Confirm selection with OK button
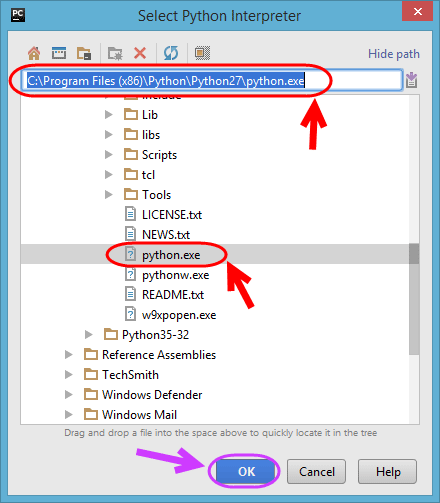This screenshot has height=503, width=440. click(x=246, y=471)
